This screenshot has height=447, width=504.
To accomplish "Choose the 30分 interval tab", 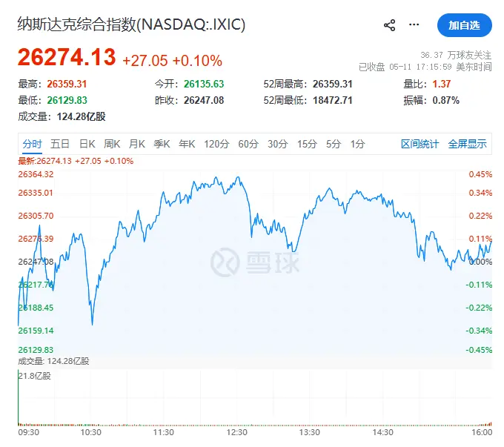I will (277, 144).
